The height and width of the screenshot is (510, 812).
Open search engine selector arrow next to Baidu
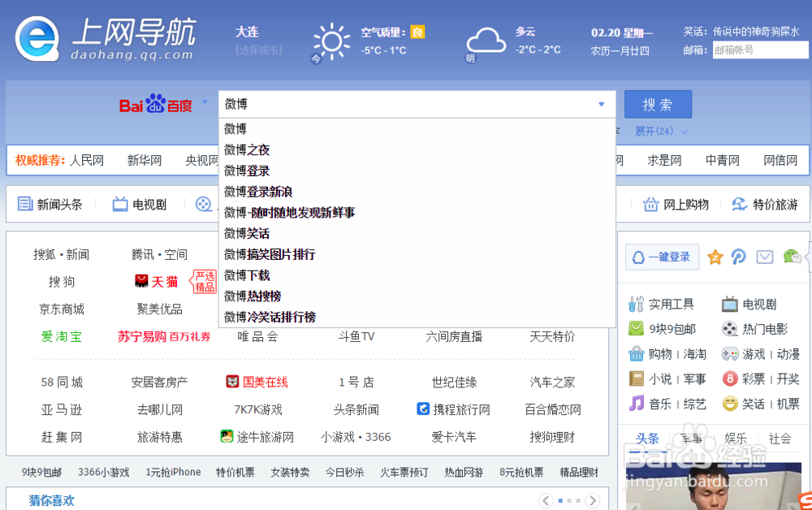[205, 102]
